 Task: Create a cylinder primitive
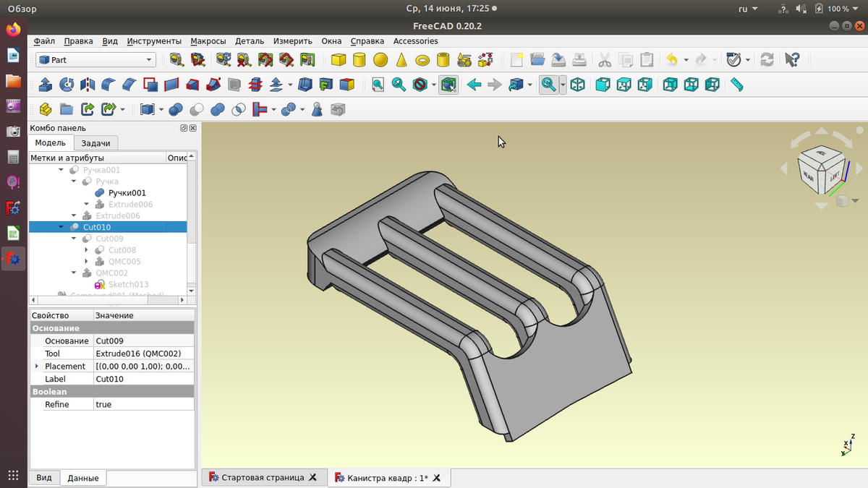(x=359, y=60)
